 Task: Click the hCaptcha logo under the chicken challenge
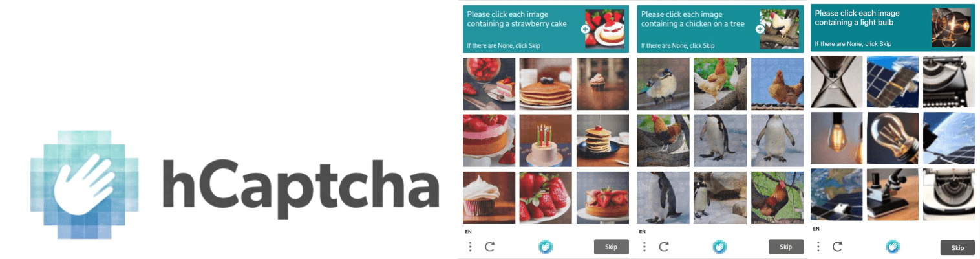719,247
